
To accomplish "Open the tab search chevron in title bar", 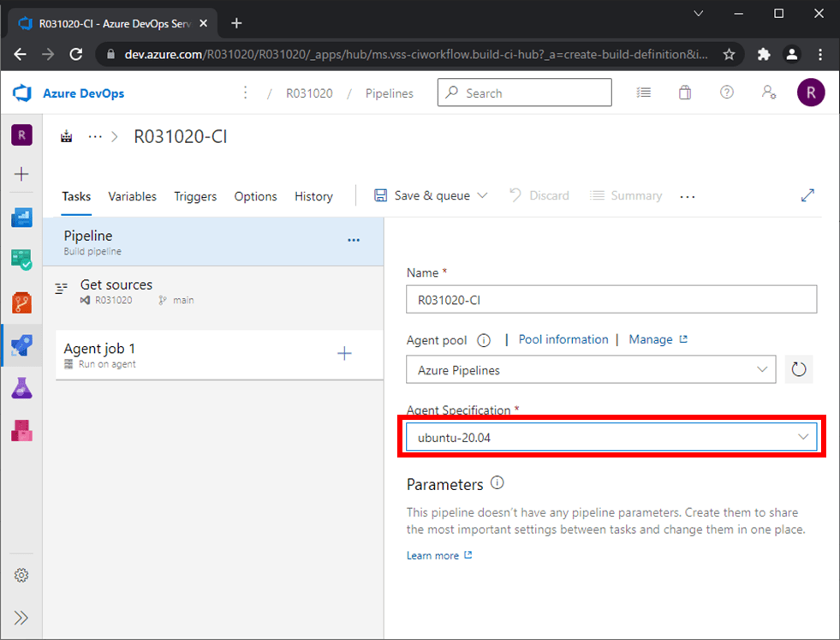I will point(698,14).
